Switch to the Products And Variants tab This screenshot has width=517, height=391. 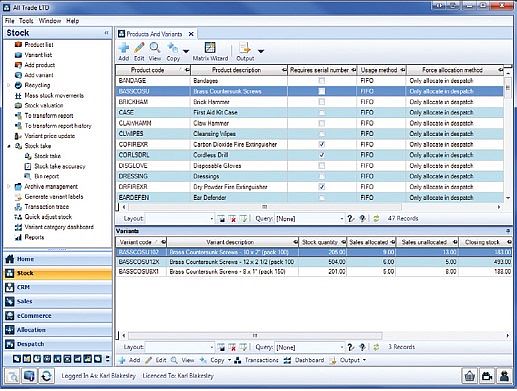tap(154, 34)
